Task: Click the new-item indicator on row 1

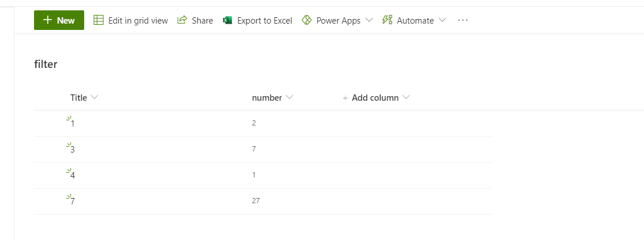Action: coord(68,119)
